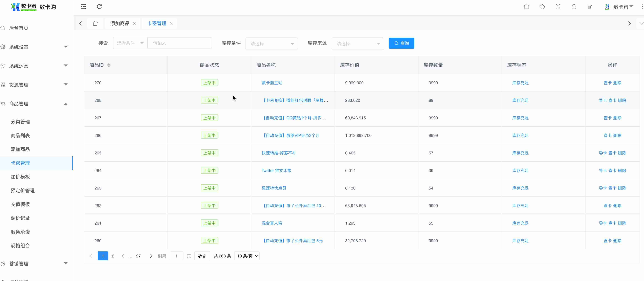Toggle fullscreen with the expand icon

(x=558, y=7)
